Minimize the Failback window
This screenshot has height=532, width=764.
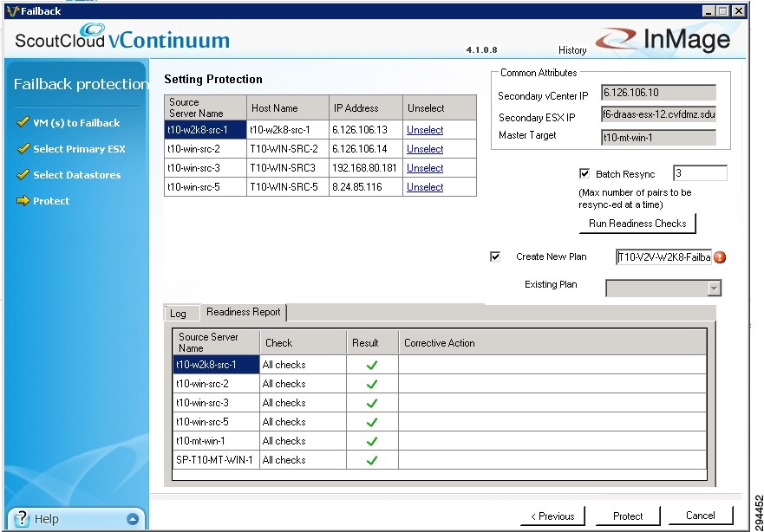[709, 10]
